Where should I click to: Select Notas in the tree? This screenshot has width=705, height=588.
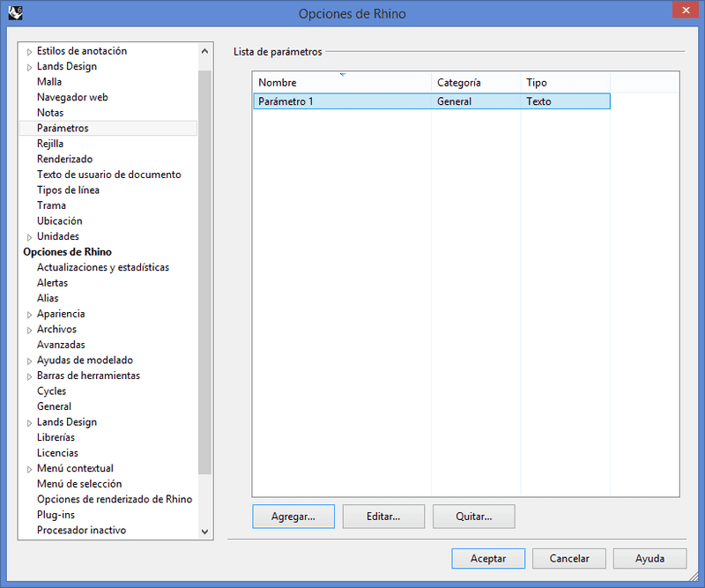[50, 113]
